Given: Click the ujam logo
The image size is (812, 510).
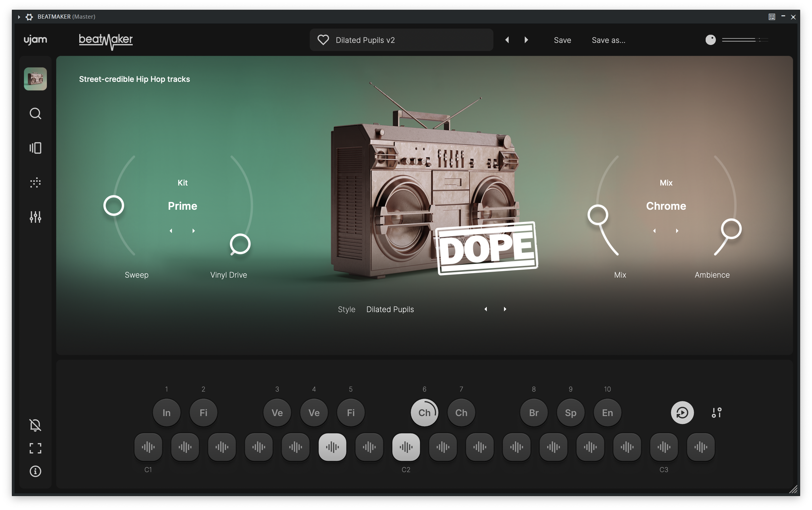Looking at the screenshot, I should pyautogui.click(x=35, y=40).
